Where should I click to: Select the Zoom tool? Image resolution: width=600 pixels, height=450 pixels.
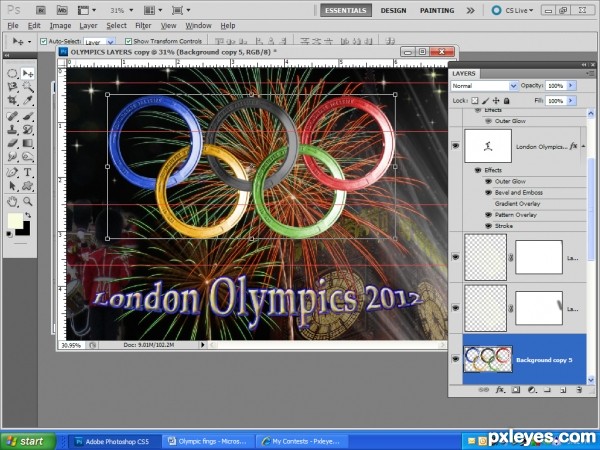(28, 201)
